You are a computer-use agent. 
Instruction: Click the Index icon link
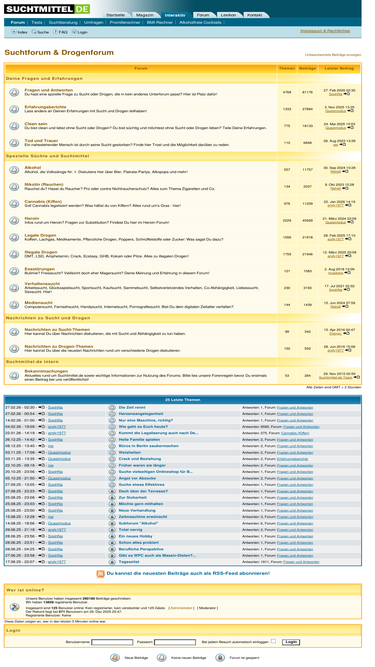tap(14, 32)
